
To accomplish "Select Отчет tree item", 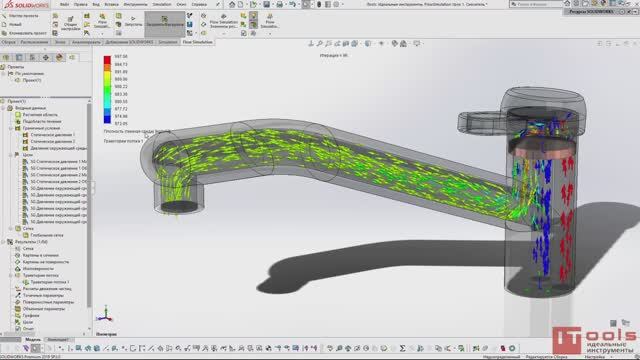I will point(28,329).
